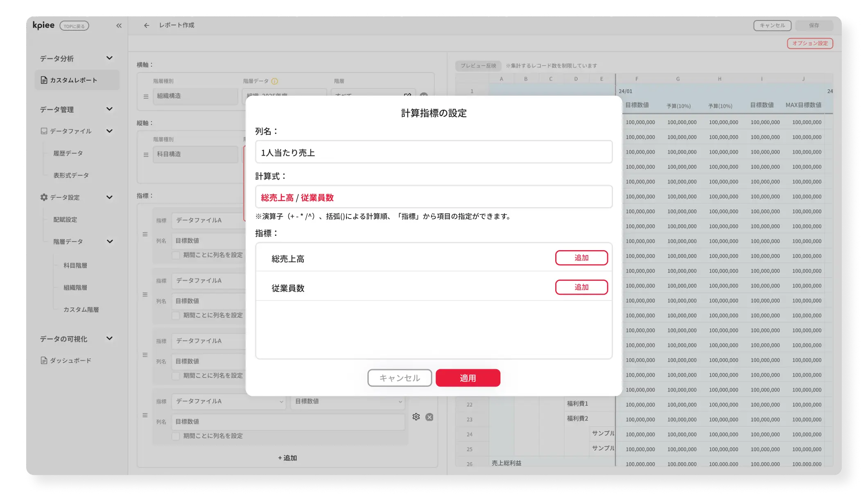Collapse the sidebar with double-chevron icon
This screenshot has height=495, width=868.
click(x=119, y=26)
